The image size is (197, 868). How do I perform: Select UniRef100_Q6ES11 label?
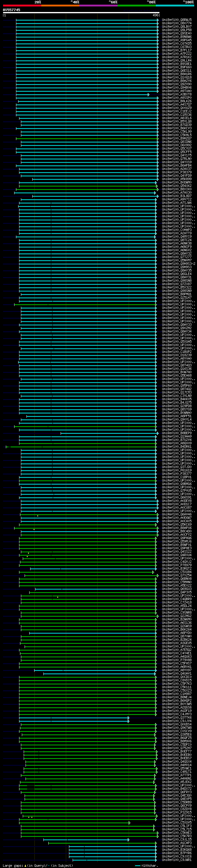[176, 71]
